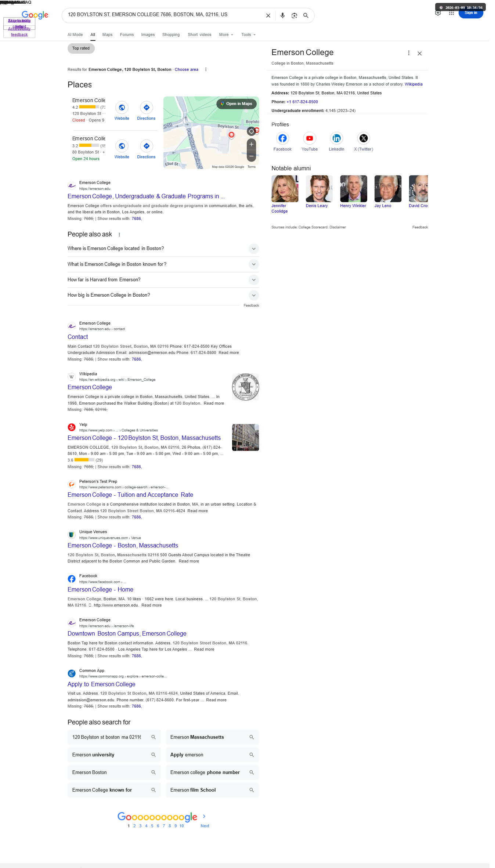Image resolution: width=495 pixels, height=868 pixels.
Task: Open Search by image camera icon
Action: (x=294, y=15)
